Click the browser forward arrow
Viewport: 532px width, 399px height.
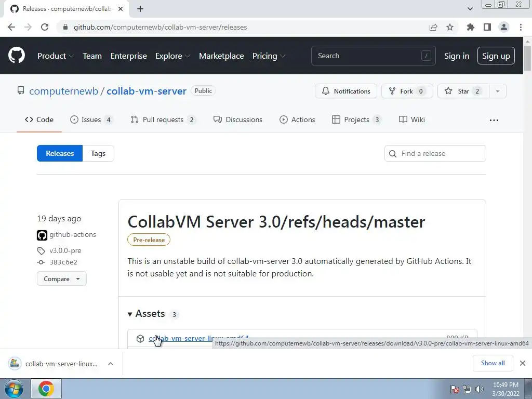pyautogui.click(x=28, y=27)
